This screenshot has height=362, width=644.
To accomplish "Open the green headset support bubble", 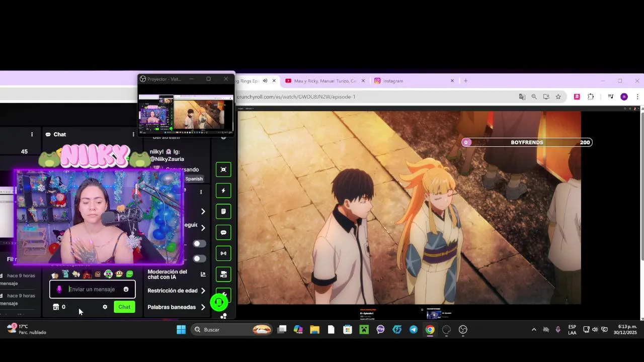I will (219, 302).
